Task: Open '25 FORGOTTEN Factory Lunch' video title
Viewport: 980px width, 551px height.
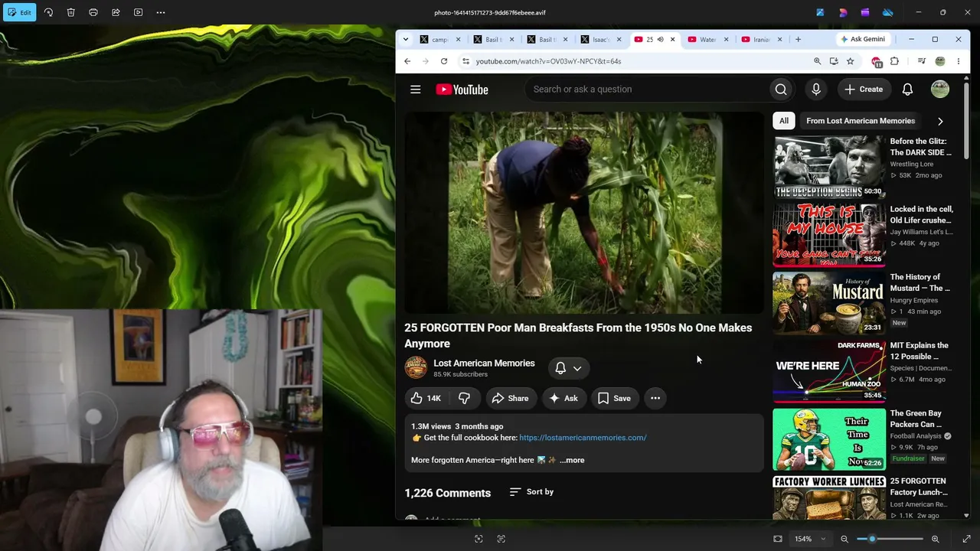Action: (x=919, y=487)
